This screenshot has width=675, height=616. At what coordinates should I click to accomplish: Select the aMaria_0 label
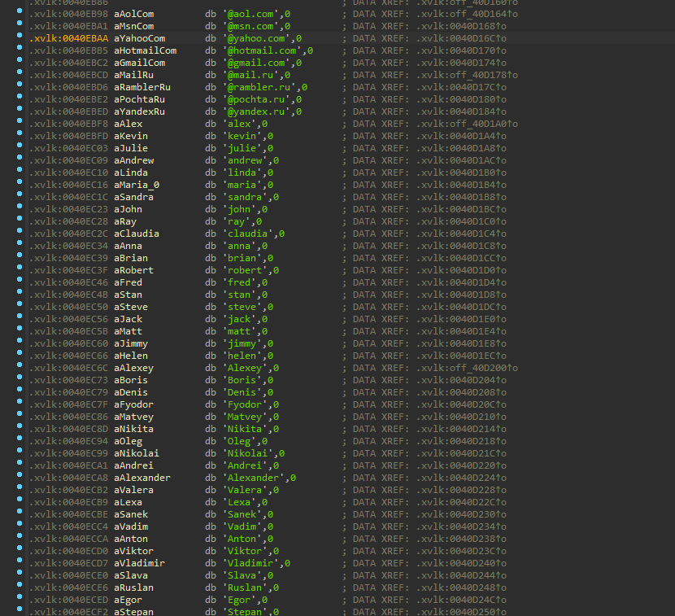tap(137, 185)
